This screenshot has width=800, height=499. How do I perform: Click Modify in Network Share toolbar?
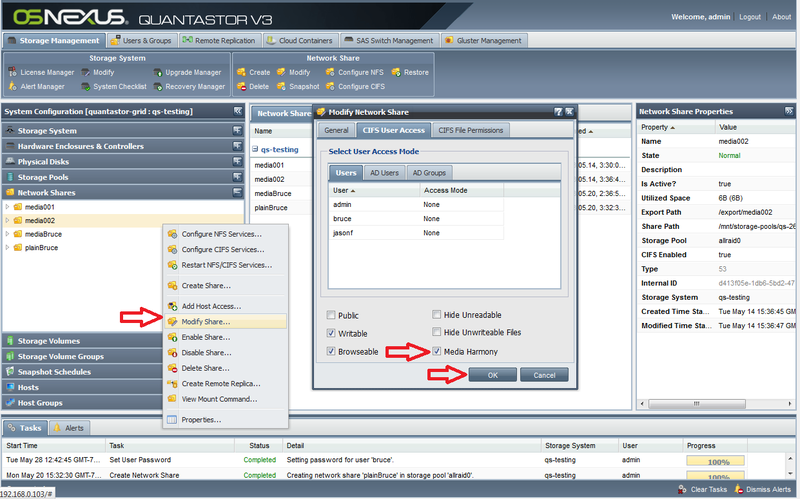[x=293, y=72]
